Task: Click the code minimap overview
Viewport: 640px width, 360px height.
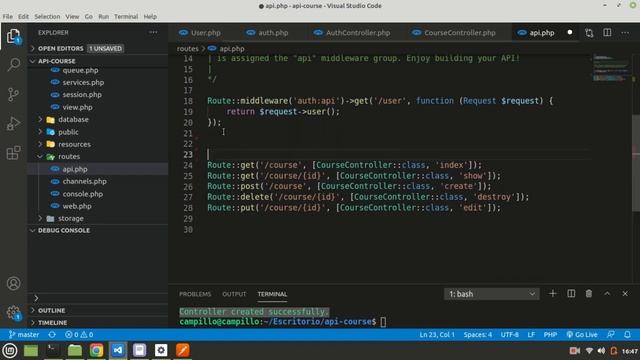Action: [611, 68]
